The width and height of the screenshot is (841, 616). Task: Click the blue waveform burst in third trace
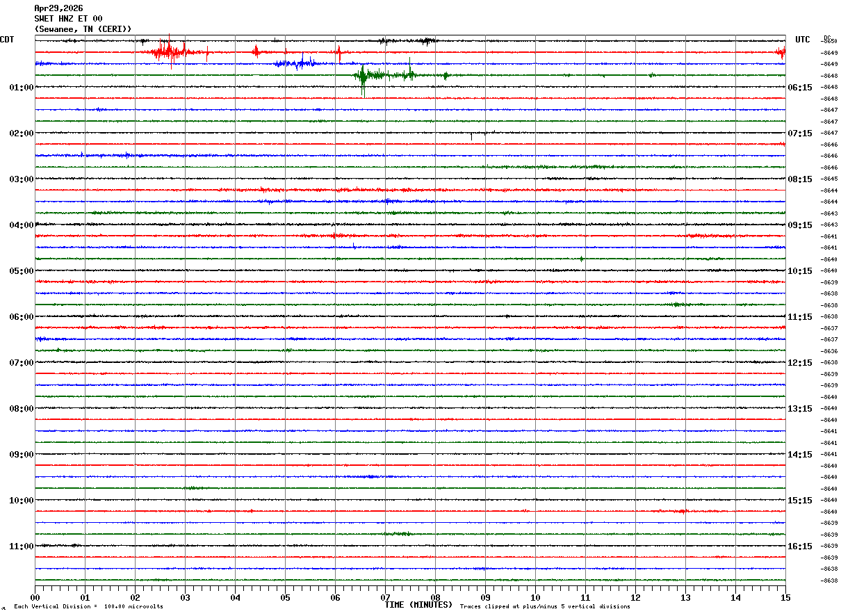pyautogui.click(x=295, y=63)
